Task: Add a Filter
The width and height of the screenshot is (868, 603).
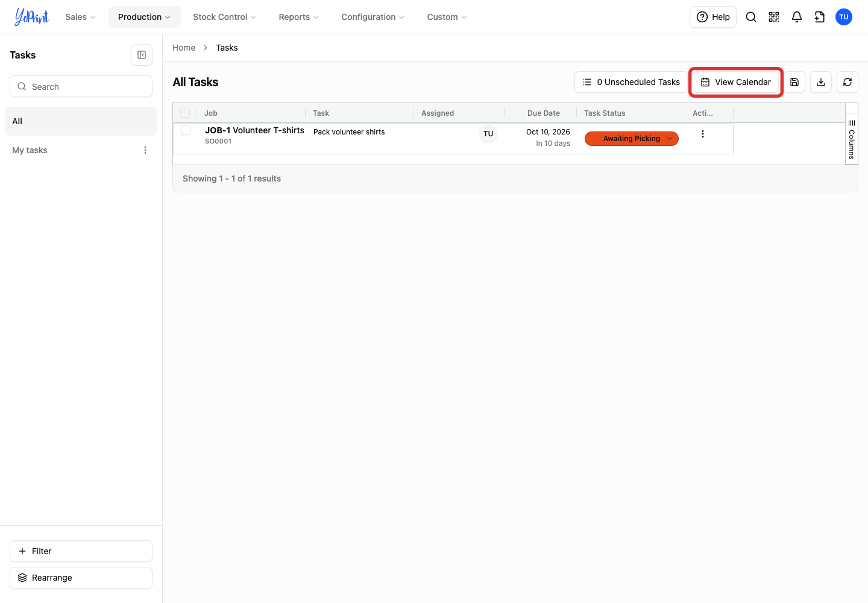Action: [81, 551]
